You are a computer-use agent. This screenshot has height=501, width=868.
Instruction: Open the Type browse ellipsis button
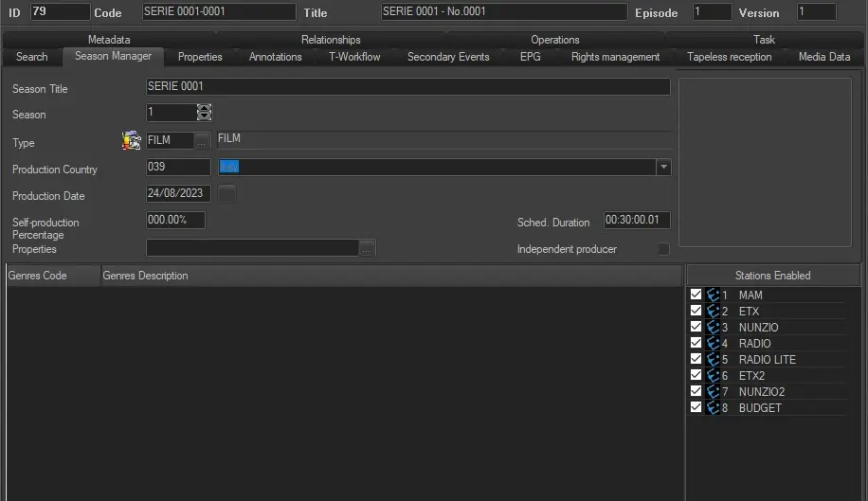coord(203,141)
